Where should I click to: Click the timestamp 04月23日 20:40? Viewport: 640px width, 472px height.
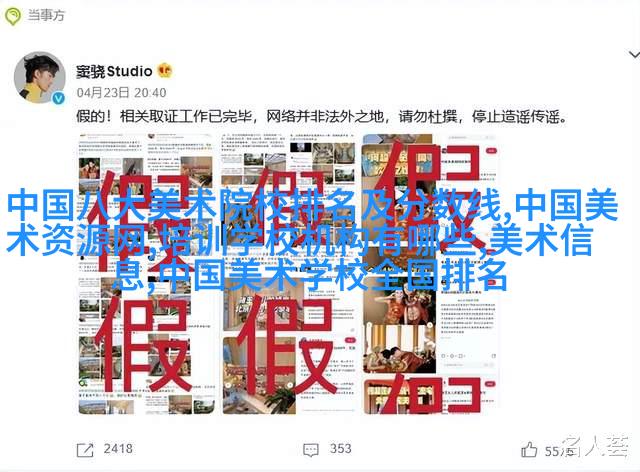click(121, 93)
